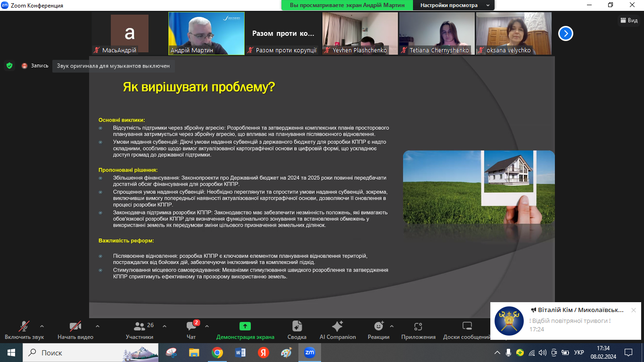The image size is (644, 362).
Task: Open audio options arrow beside Включить звук
Action: [42, 326]
